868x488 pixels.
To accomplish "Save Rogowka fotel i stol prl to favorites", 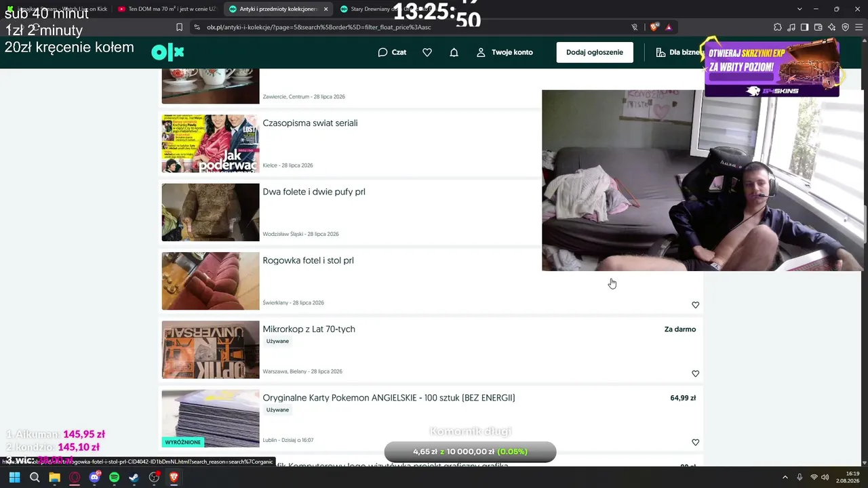I will coord(695,305).
